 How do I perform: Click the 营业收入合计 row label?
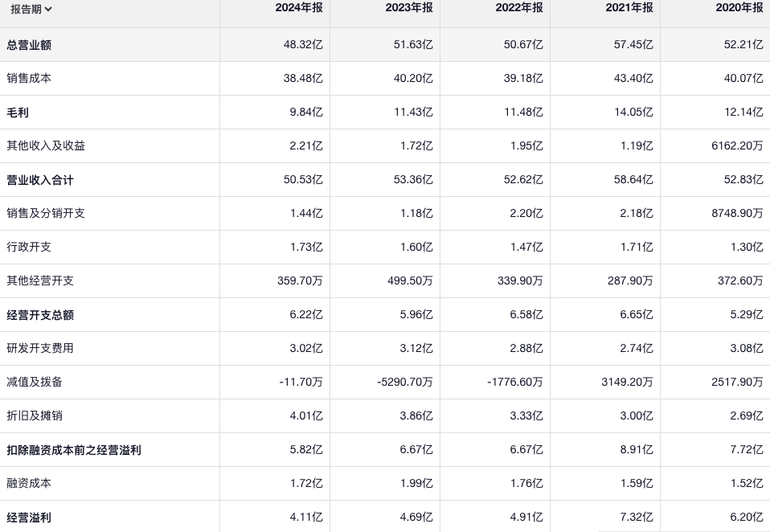click(40, 180)
